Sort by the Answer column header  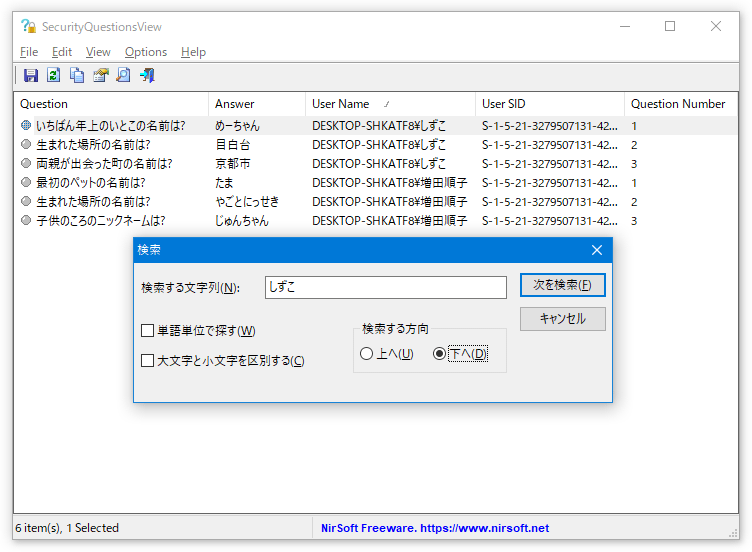(x=257, y=104)
